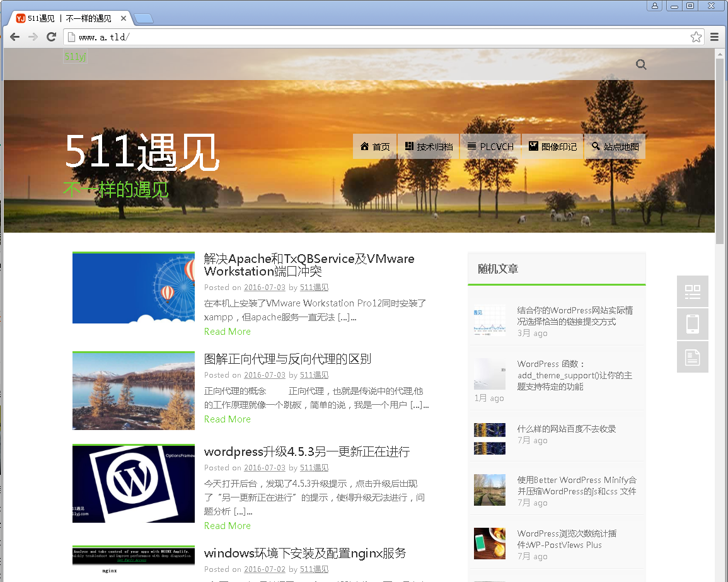Click thumbnail beside 什么样的网站百度不去收录

[490, 438]
